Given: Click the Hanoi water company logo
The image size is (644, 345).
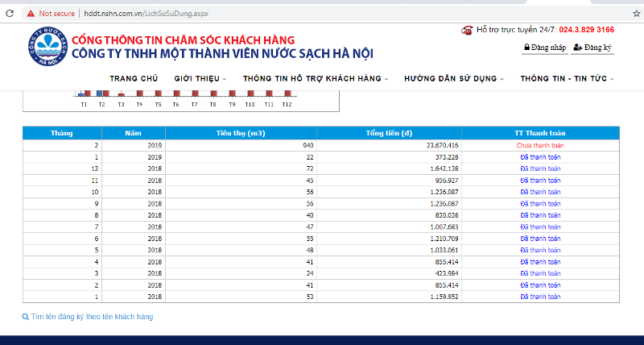Looking at the screenshot, I should coord(45,46).
